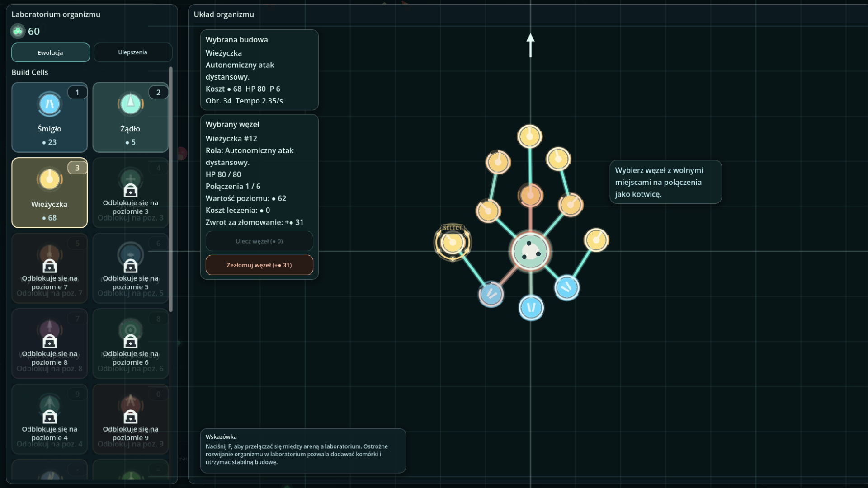Viewport: 868px width, 488px height.
Task: Click the lower right blue propeller node
Action: 566,287
